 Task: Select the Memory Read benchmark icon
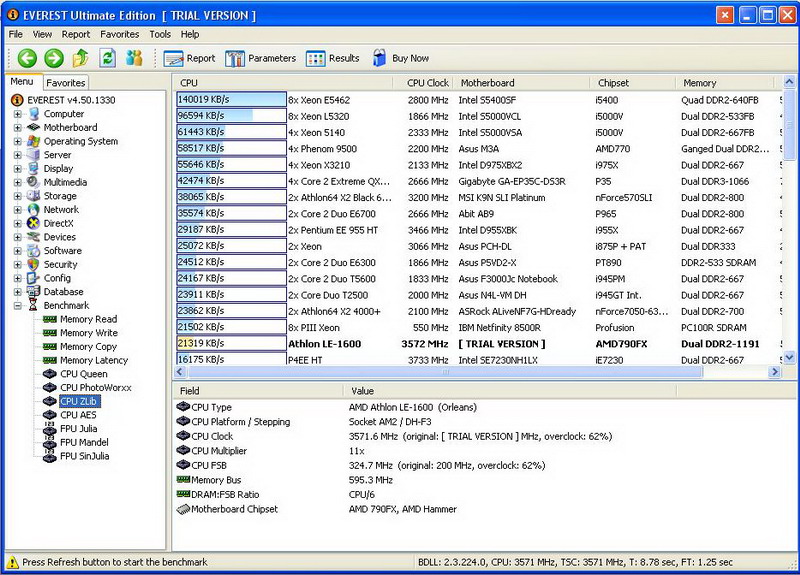50,319
